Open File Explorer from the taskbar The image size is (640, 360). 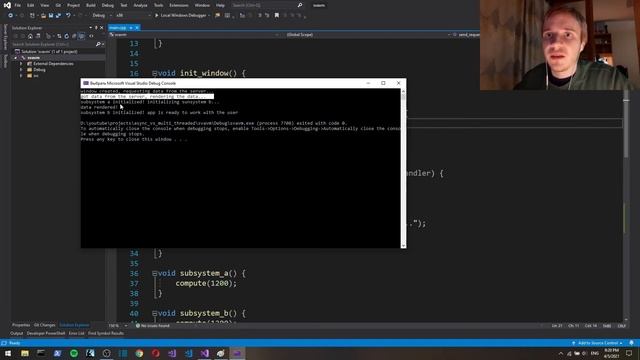[25, 353]
